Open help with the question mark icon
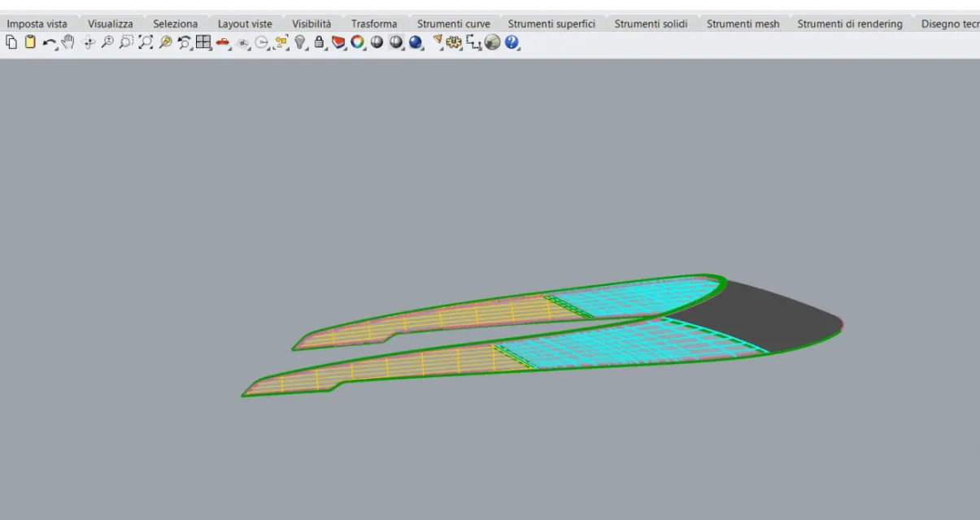 [512, 42]
